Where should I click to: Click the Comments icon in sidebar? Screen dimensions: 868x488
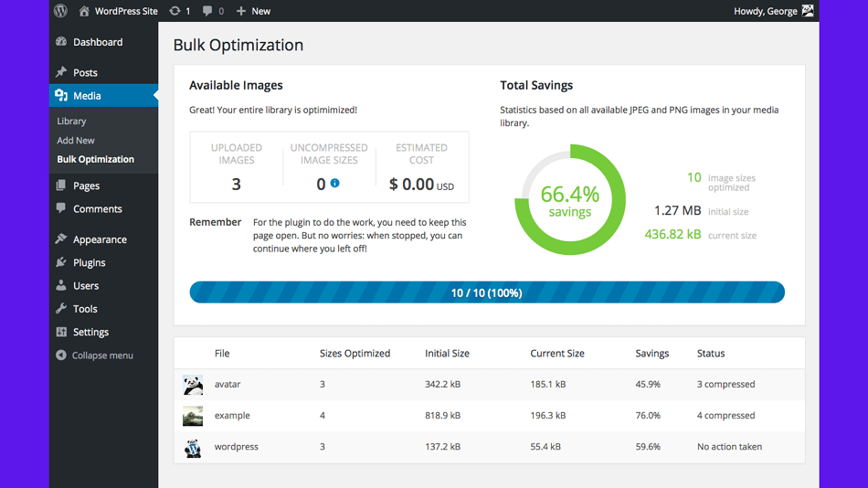pos(61,208)
